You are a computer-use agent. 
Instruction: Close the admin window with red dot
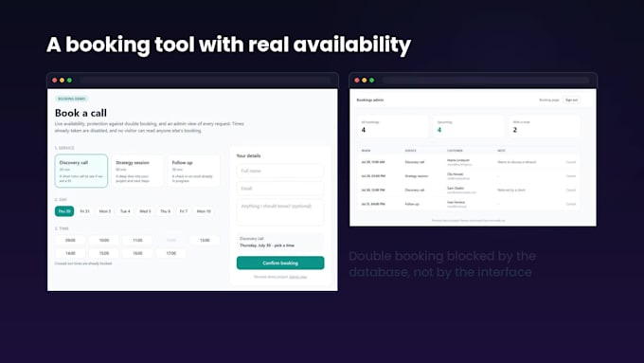(357, 81)
